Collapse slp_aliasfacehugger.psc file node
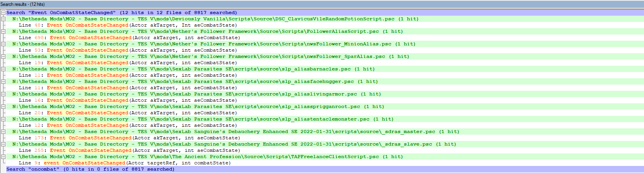 pos(3,81)
